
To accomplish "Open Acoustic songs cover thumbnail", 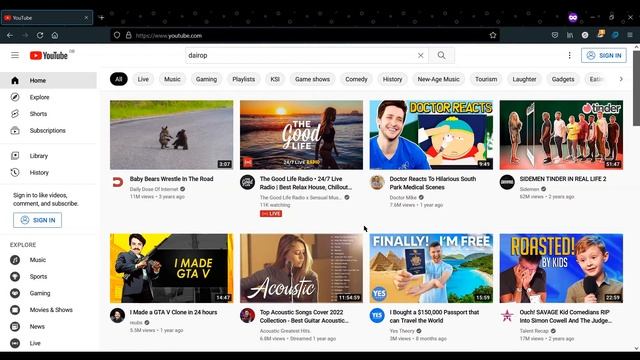I will tap(301, 268).
